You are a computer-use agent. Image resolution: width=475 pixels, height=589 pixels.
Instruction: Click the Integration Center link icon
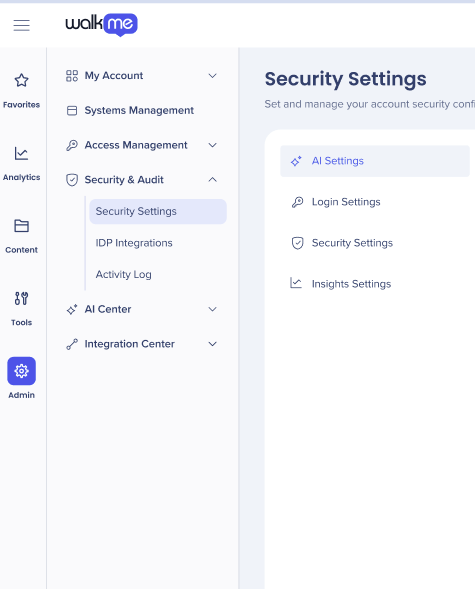[72, 344]
